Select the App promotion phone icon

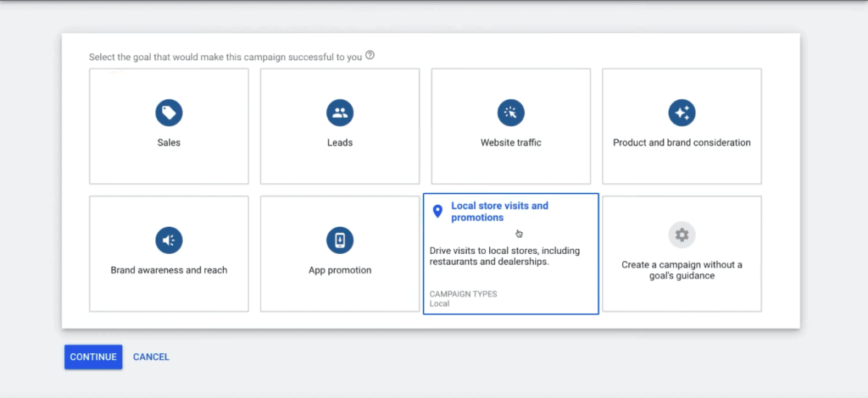[x=340, y=240]
